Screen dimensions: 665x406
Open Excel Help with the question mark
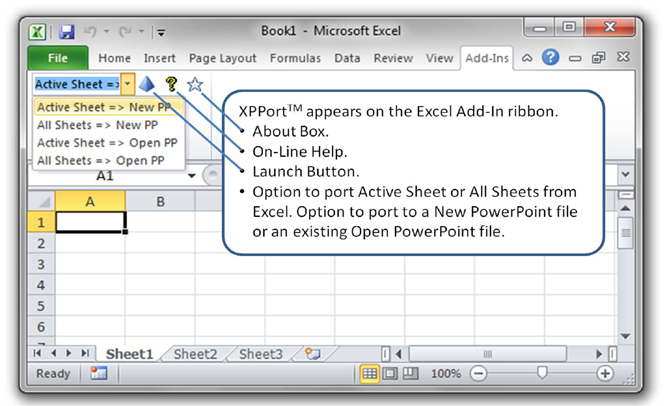(550, 57)
